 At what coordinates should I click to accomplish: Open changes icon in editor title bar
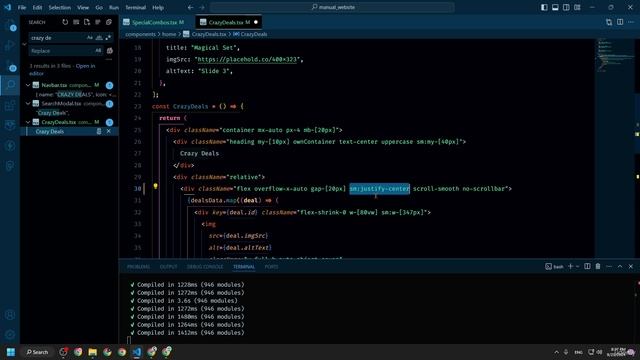coord(609,22)
